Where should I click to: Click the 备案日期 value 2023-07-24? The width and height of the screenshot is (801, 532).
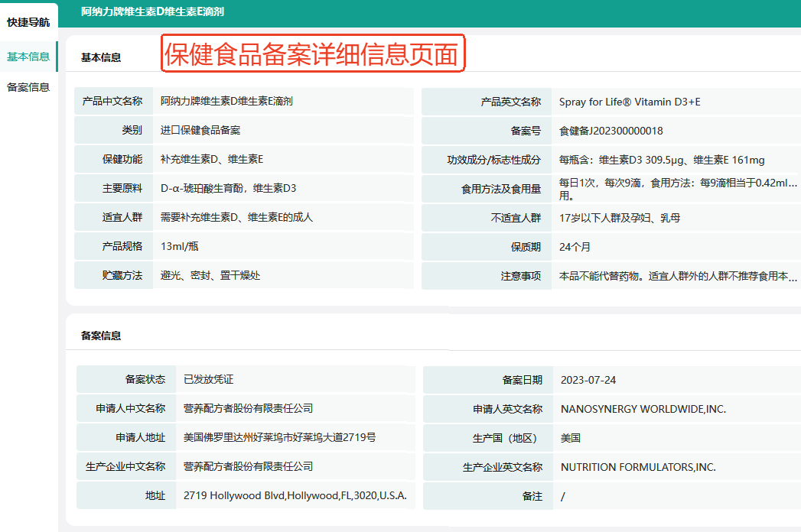point(588,380)
